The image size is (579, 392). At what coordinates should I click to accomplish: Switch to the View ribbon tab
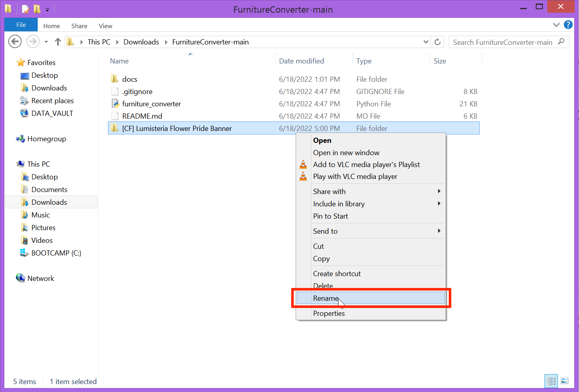click(105, 25)
